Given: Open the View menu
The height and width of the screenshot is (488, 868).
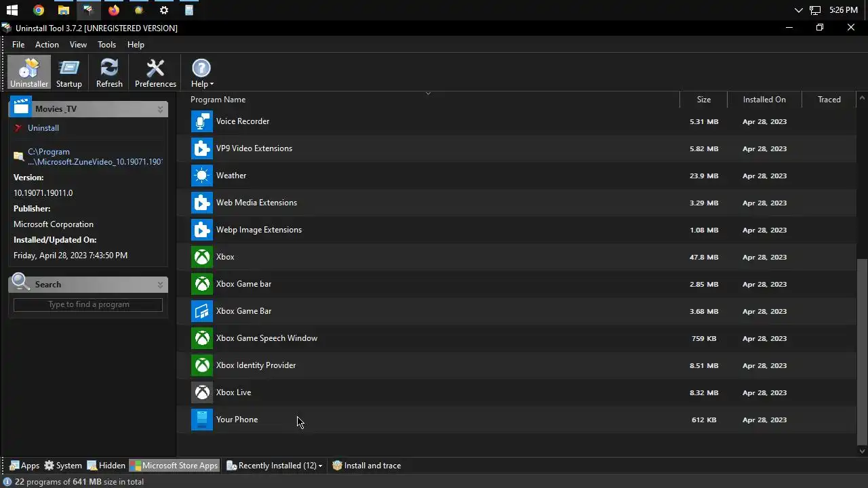Looking at the screenshot, I should pyautogui.click(x=78, y=45).
